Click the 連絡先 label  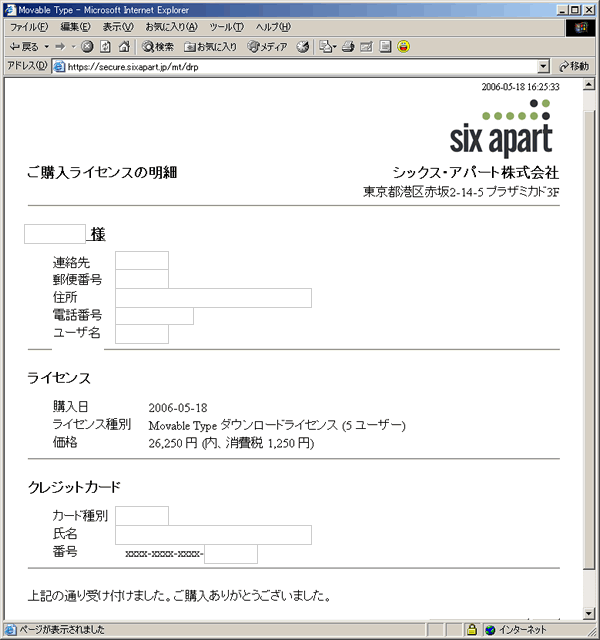(71, 262)
